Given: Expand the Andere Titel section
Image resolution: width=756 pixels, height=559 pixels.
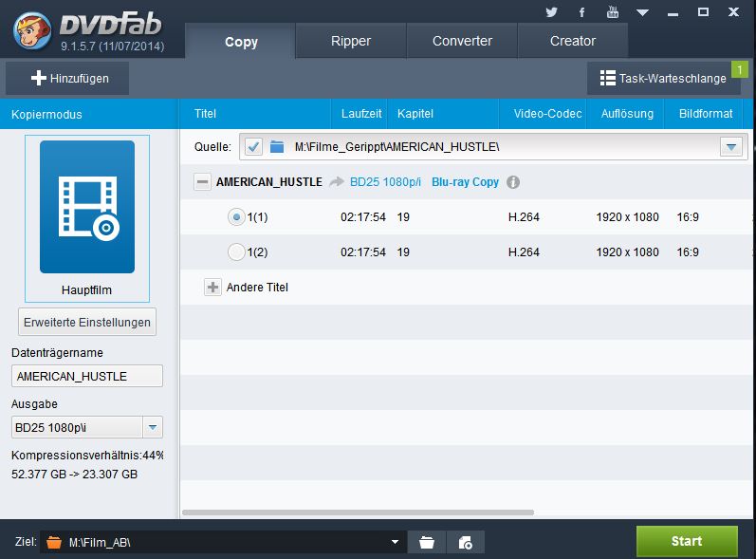Looking at the screenshot, I should 213,288.
